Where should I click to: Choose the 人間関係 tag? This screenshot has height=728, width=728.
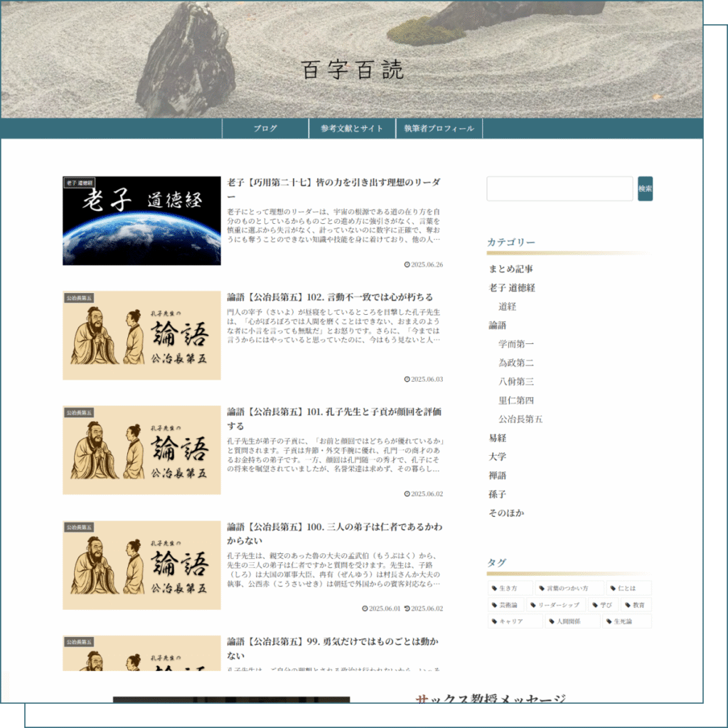[572, 621]
